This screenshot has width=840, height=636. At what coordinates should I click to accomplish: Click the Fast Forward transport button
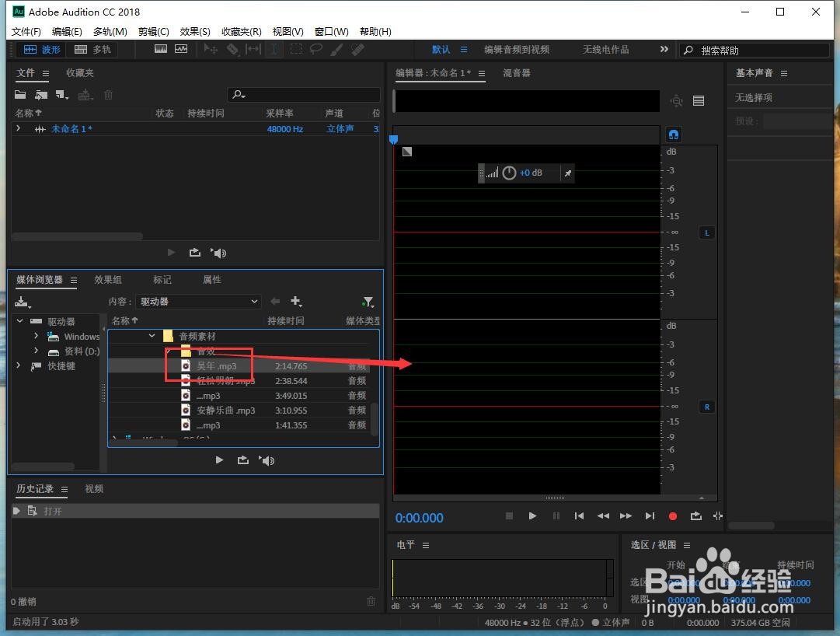click(626, 516)
